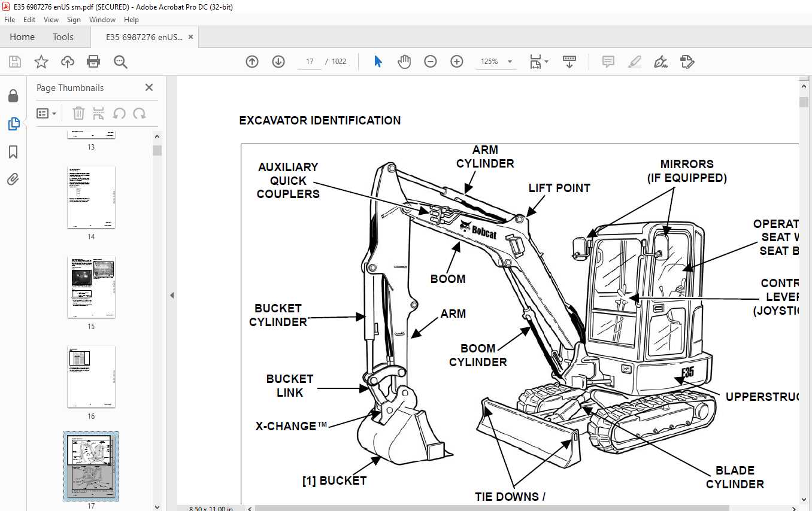The image size is (812, 511).
Task: Click the page number input field
Action: click(x=310, y=62)
